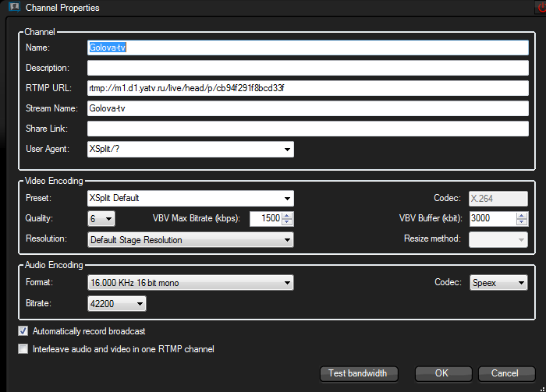Open the Resolution dropdown
The image size is (546, 392).
click(190, 240)
